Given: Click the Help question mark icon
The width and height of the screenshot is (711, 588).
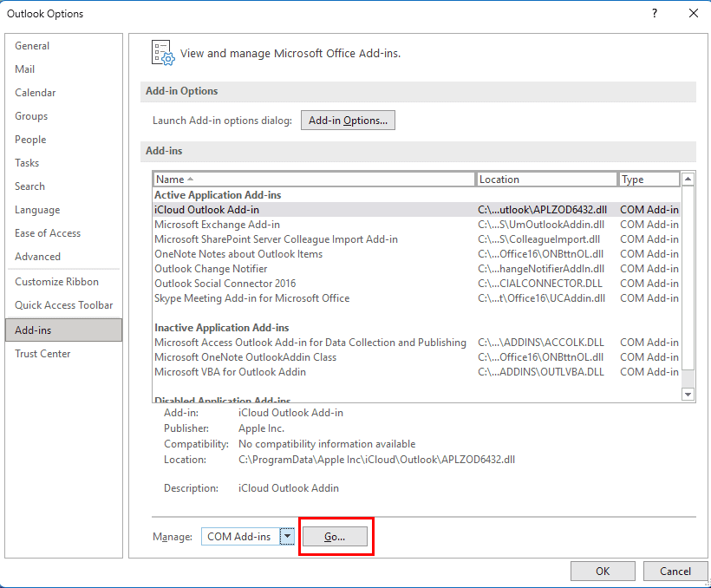Looking at the screenshot, I should click(x=655, y=13).
